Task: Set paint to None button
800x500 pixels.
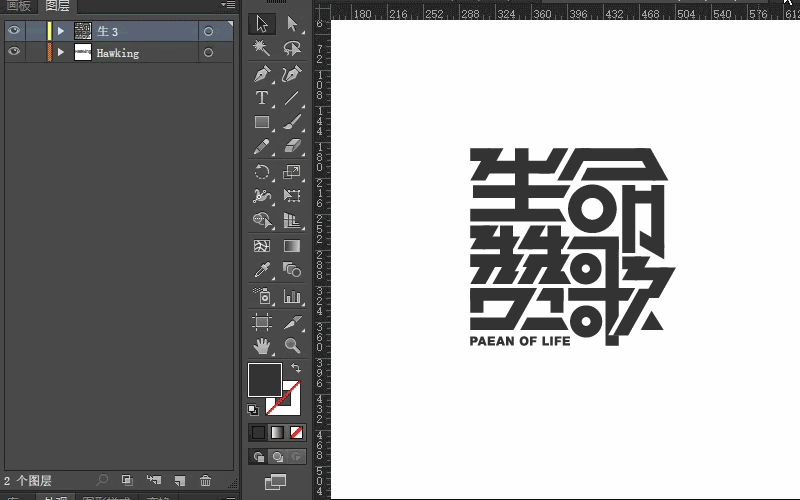Action: (296, 433)
